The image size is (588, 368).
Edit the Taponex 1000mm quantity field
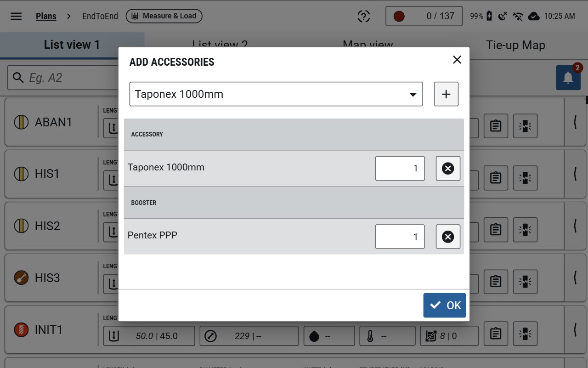400,168
